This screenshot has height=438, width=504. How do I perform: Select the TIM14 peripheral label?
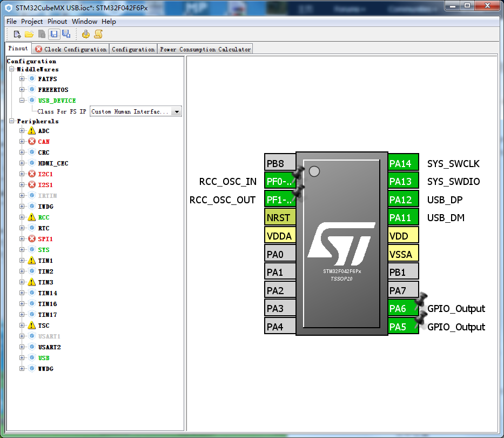click(48, 293)
